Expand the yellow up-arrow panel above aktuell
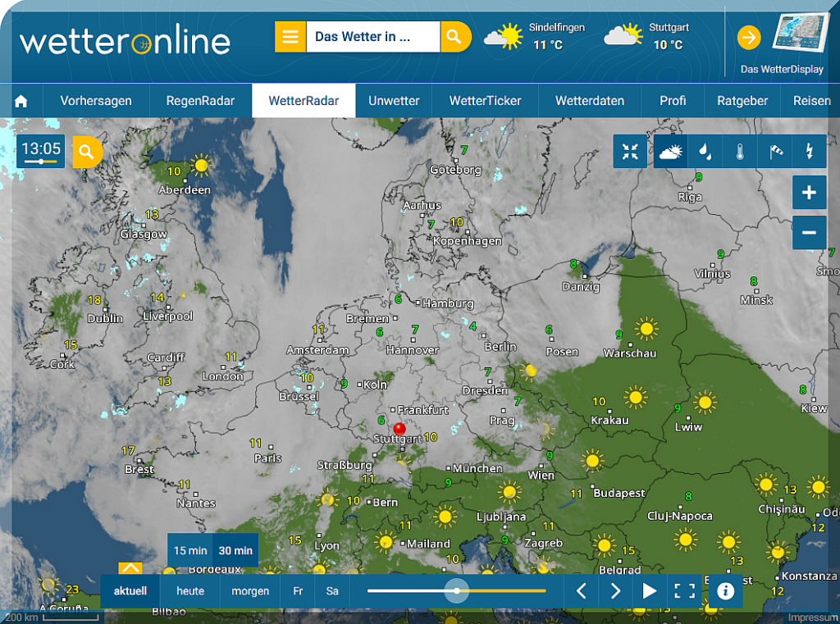840x624 pixels. point(130,567)
